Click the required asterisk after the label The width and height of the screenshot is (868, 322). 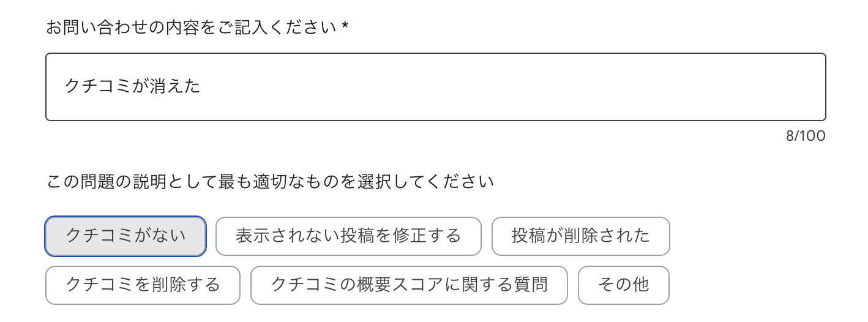345,28
